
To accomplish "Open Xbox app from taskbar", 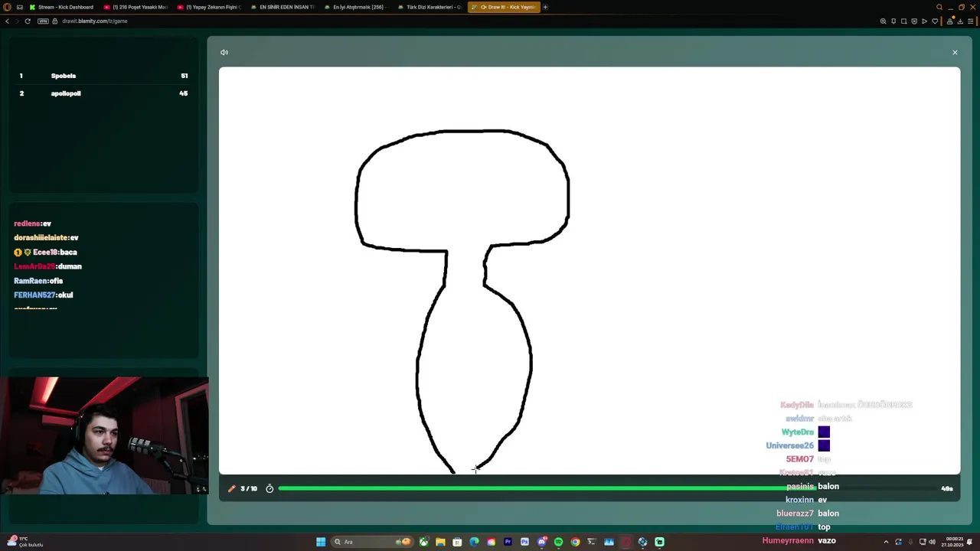I will click(423, 542).
